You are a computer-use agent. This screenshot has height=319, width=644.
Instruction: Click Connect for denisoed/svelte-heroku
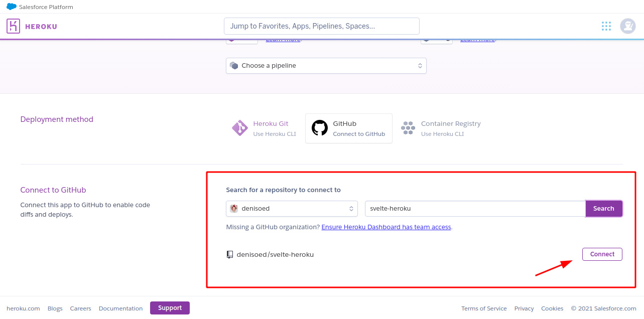tap(602, 254)
